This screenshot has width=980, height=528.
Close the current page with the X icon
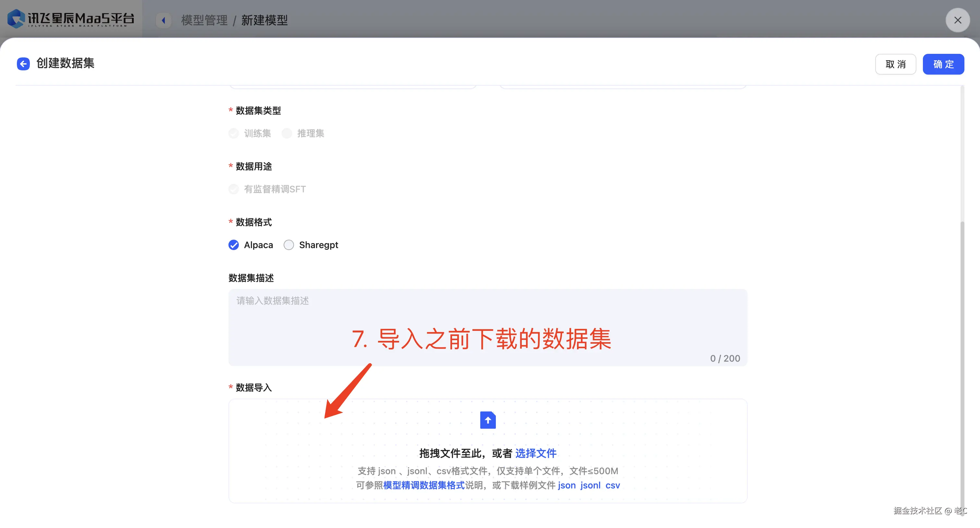pos(958,20)
